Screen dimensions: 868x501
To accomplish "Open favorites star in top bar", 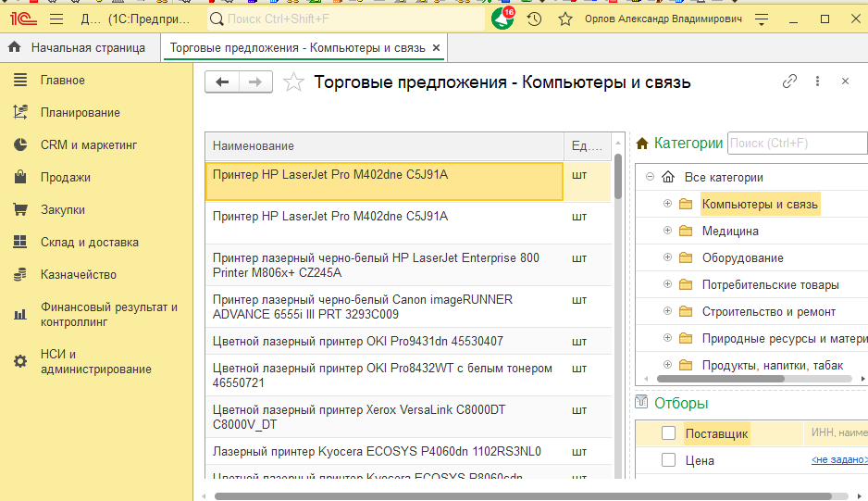I will (x=565, y=19).
